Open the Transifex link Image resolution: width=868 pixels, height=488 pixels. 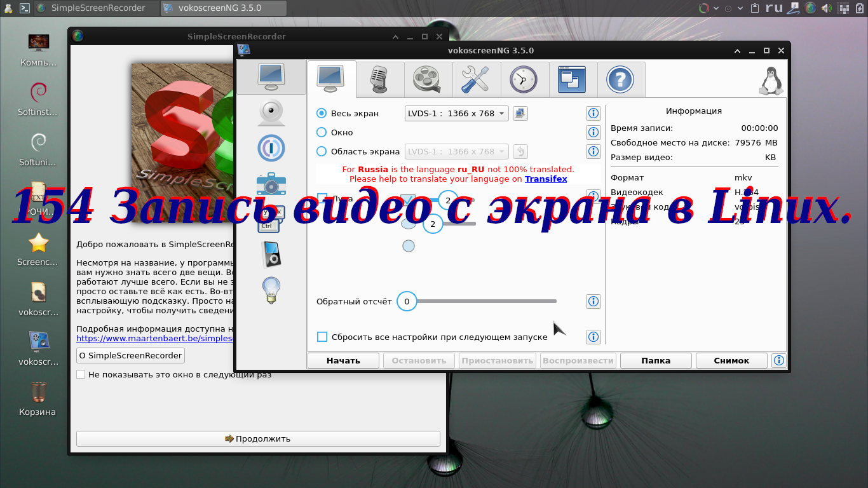(x=546, y=179)
